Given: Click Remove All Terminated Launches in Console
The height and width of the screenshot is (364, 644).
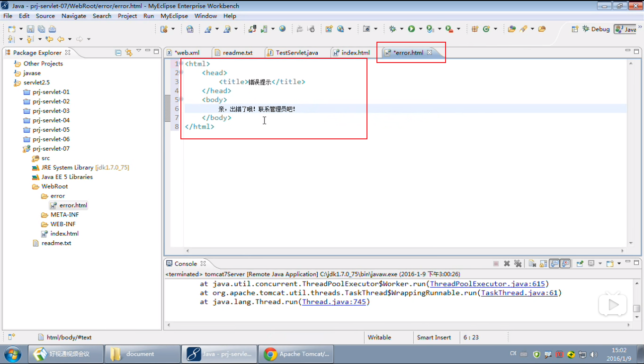Looking at the screenshot, I should (518, 264).
